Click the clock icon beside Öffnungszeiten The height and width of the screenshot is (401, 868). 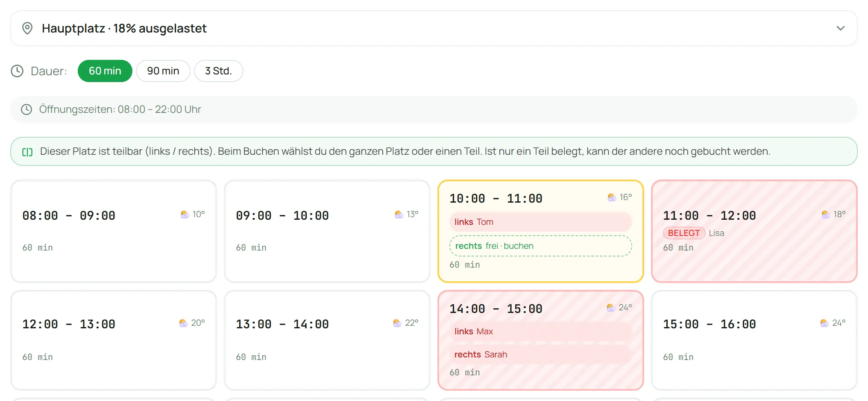coord(26,109)
